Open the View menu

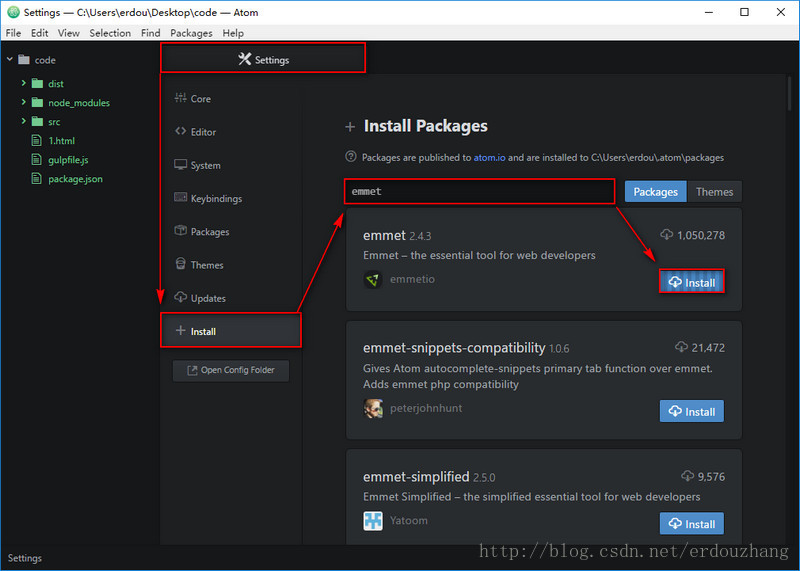click(x=68, y=33)
